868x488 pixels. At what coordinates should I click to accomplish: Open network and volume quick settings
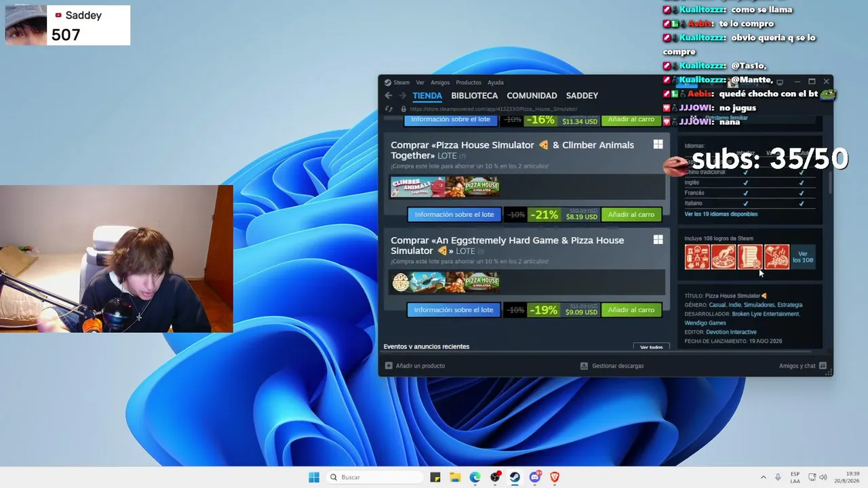point(819,477)
